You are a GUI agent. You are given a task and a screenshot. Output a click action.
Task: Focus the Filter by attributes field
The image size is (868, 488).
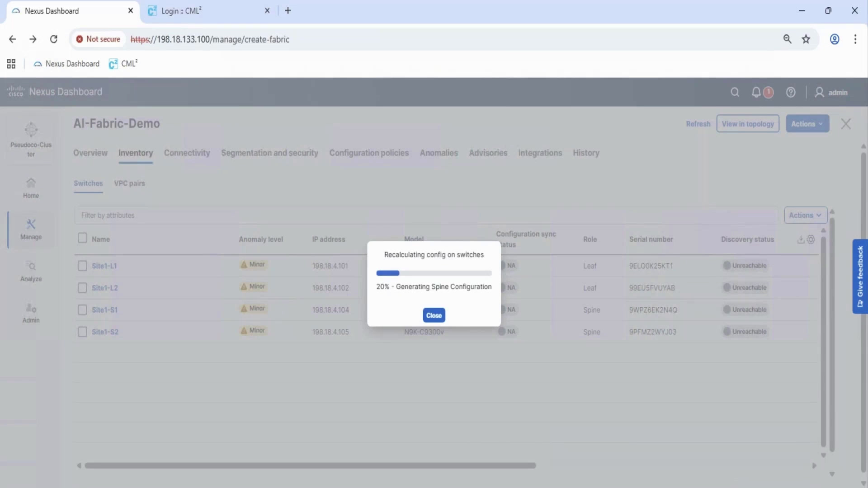426,216
